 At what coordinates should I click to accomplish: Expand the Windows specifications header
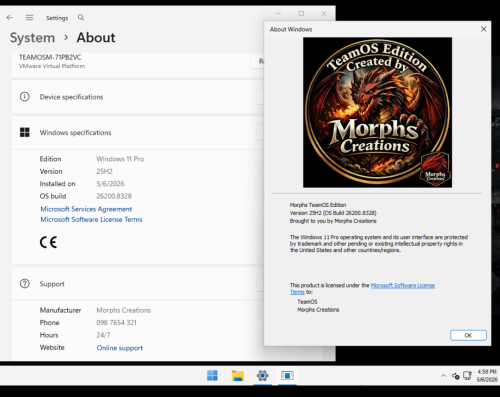pyautogui.click(x=137, y=132)
